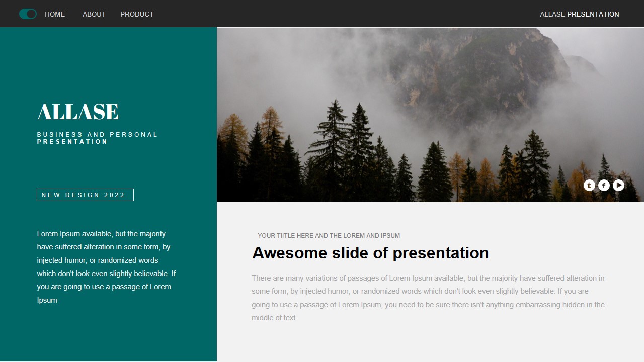This screenshot has width=644, height=362.
Task: Click the YouTube play icon
Action: pos(619,186)
